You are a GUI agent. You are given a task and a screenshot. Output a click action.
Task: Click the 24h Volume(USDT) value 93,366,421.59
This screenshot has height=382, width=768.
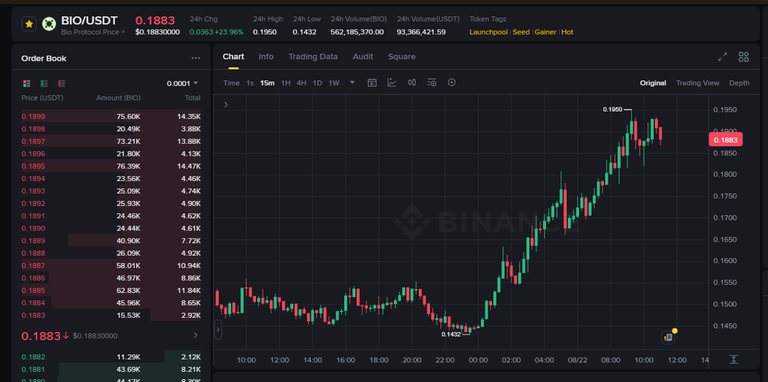pyautogui.click(x=421, y=32)
